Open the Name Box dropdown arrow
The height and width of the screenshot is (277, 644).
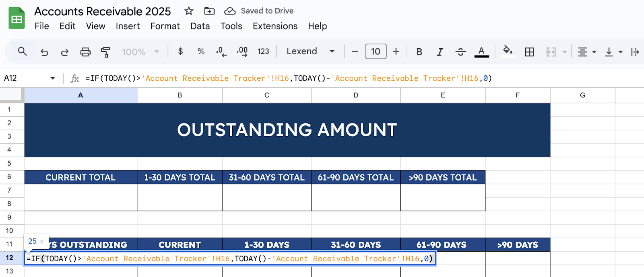click(x=52, y=78)
